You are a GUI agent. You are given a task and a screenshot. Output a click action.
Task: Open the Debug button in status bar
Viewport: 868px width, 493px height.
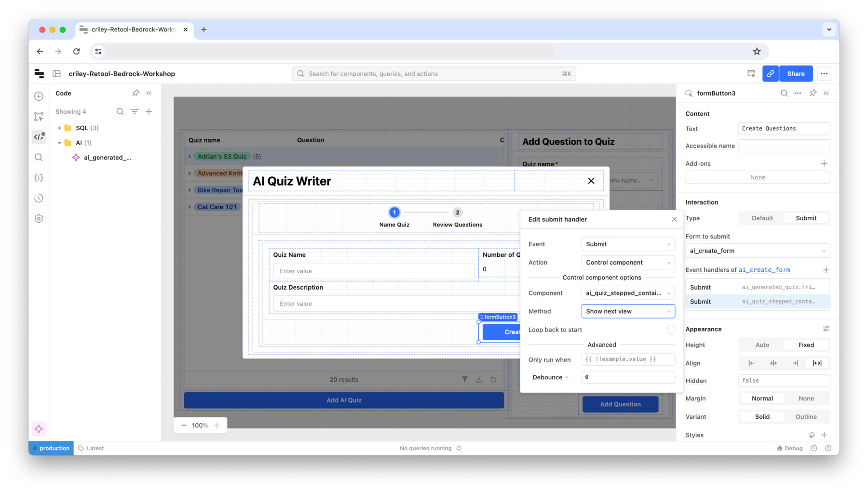790,449
